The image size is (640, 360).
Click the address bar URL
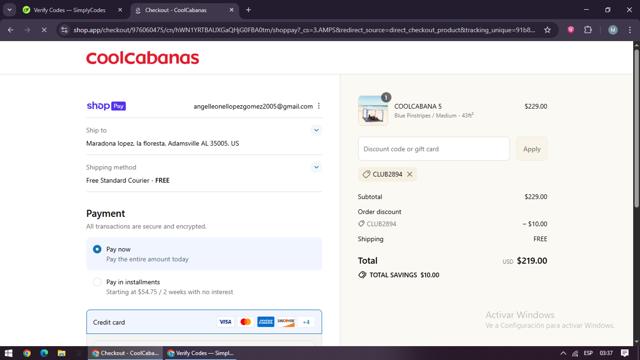coord(304,30)
